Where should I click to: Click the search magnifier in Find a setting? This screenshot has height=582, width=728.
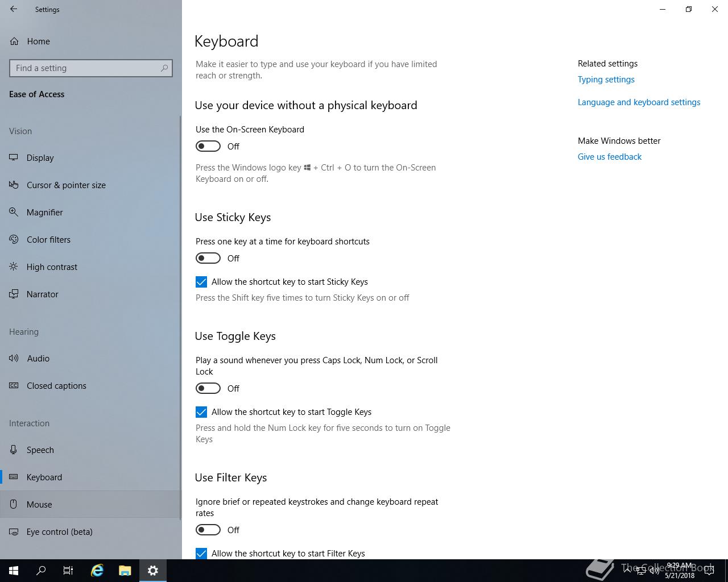coord(164,68)
